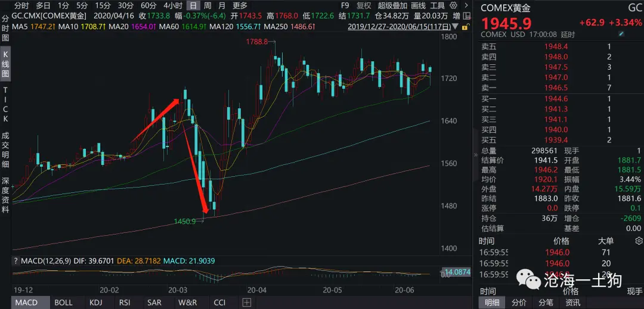644x309 pixels.
Task: Open chart settings gear in the toolbar
Action: (453, 5)
